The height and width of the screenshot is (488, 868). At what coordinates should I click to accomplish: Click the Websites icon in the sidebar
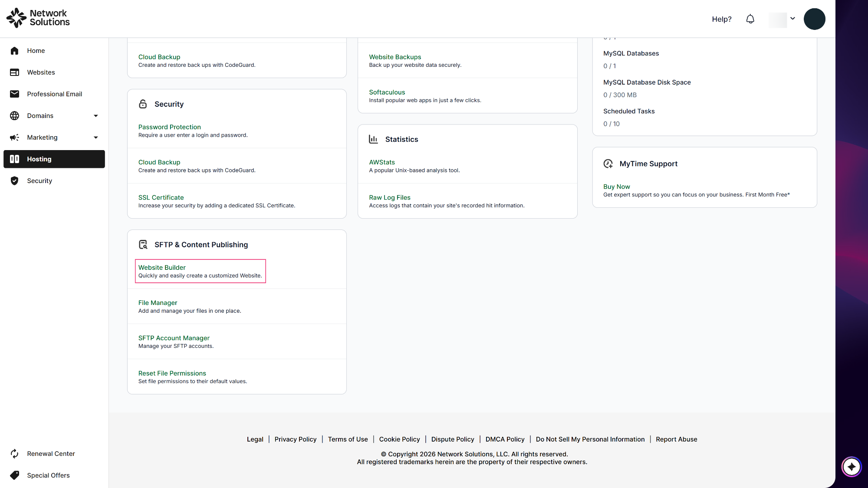tap(14, 72)
